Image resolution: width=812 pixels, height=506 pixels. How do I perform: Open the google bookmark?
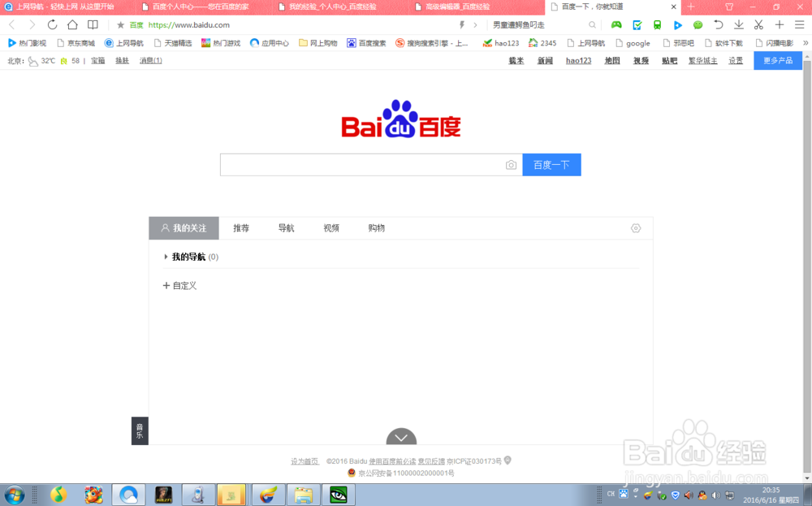pos(633,43)
